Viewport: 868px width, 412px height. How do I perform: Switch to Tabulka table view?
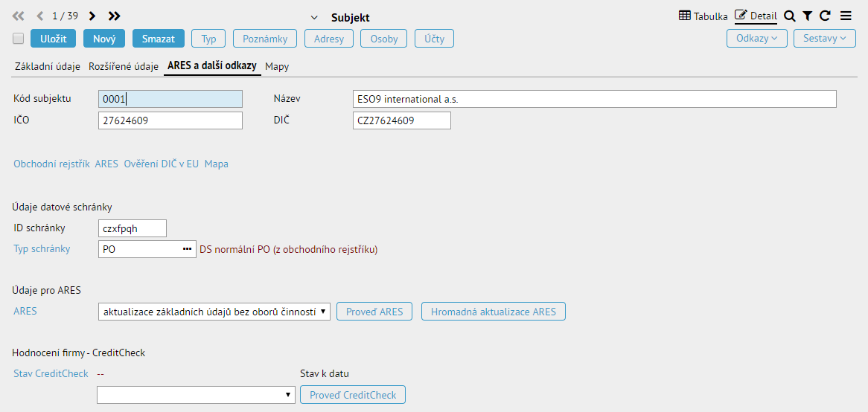703,16
